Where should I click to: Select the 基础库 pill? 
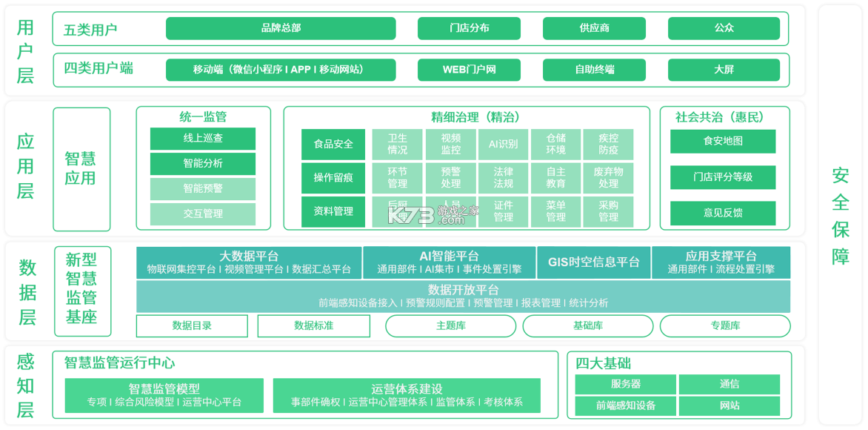589,325
